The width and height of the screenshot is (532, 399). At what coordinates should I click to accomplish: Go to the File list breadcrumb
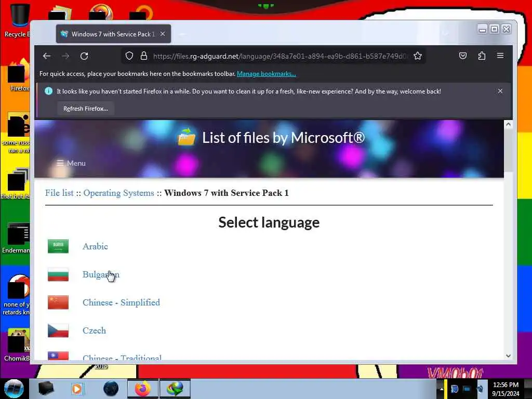(59, 193)
